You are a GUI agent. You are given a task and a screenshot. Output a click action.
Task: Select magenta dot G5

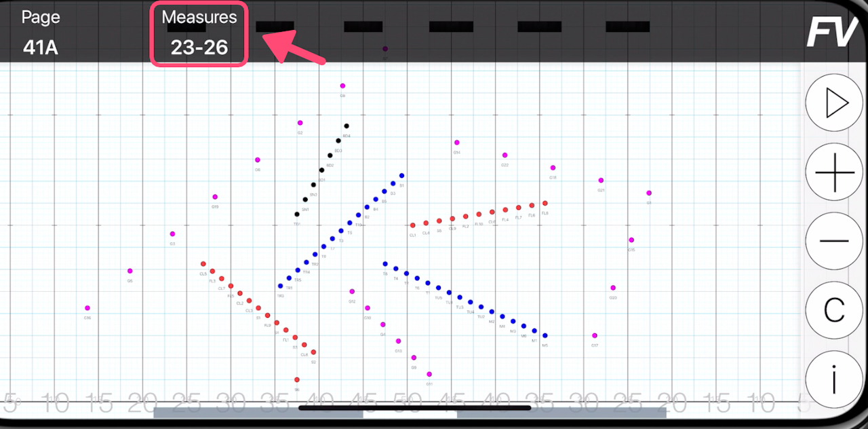[130, 271]
